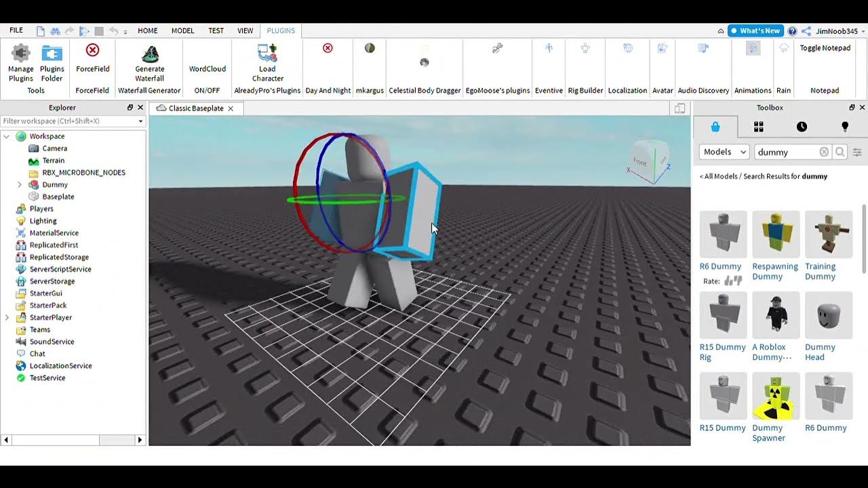Click the EgoMoose's plugins icon
This screenshot has height=488, width=868.
click(x=498, y=48)
